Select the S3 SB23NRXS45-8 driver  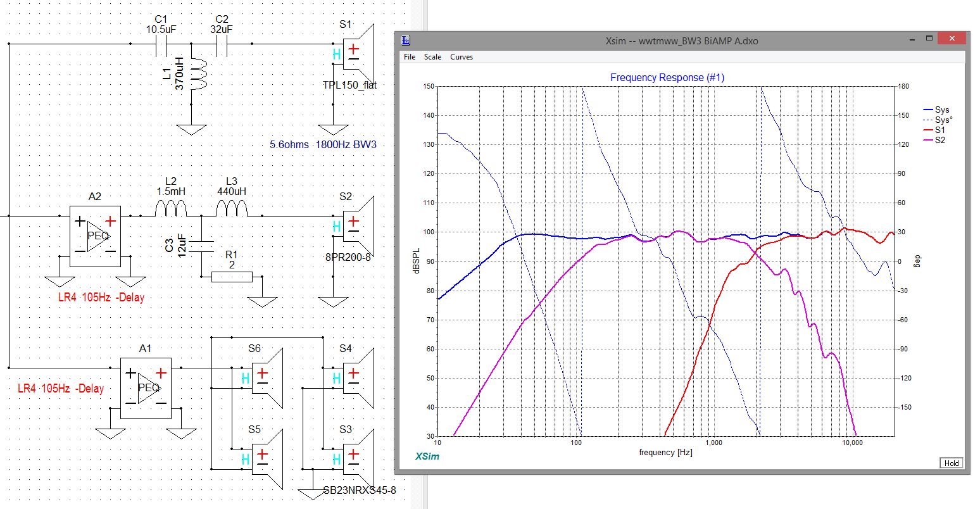coord(359,459)
